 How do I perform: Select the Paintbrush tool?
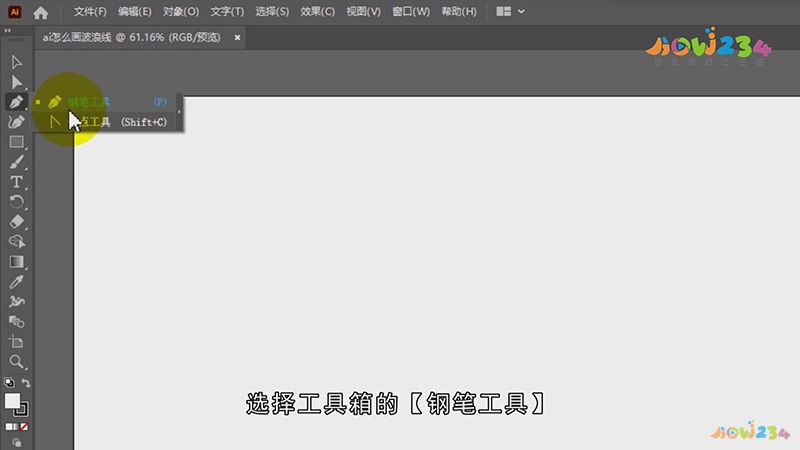[x=16, y=162]
